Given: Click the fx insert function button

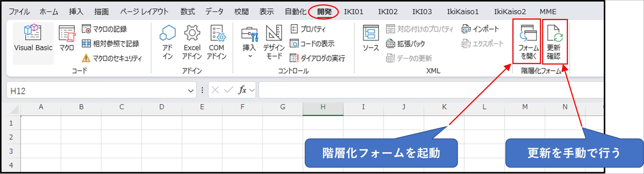Looking at the screenshot, I should coord(242,90).
